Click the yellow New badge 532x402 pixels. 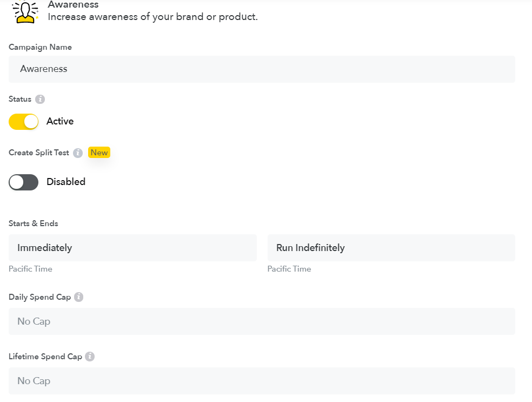[x=99, y=153]
